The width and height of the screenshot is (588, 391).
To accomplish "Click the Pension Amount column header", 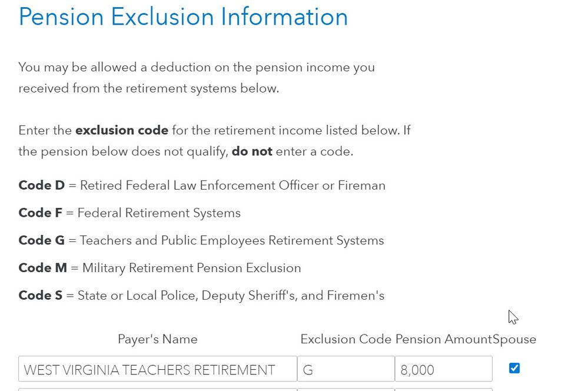I will (443, 339).
